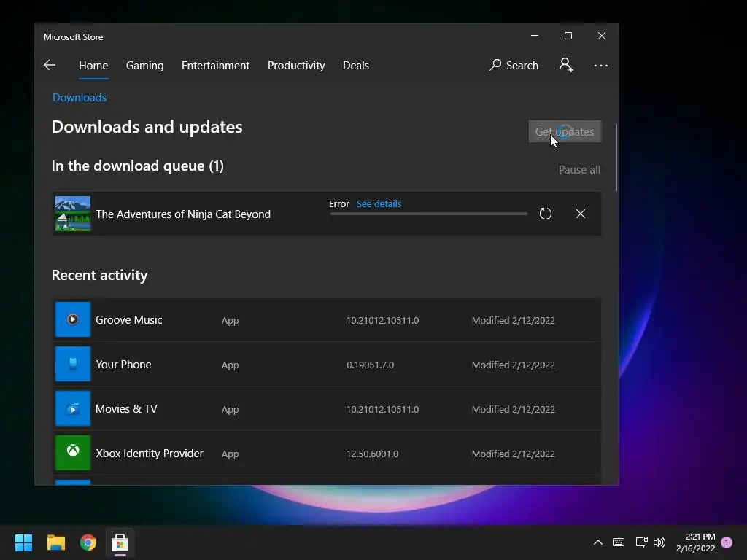Go to the Deals tab

pyautogui.click(x=356, y=65)
